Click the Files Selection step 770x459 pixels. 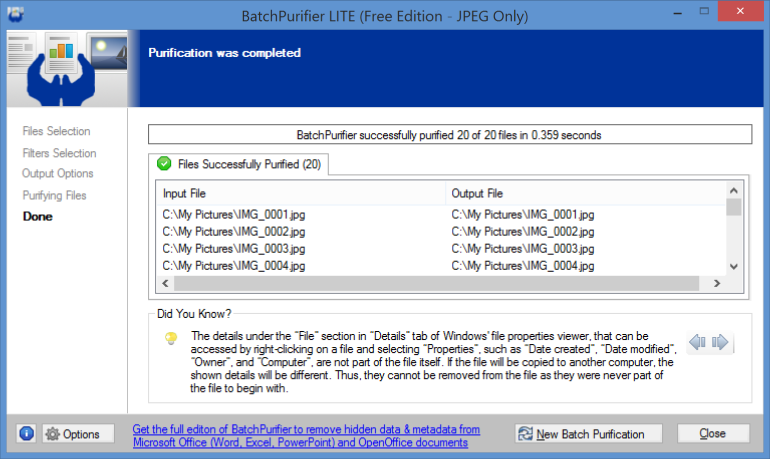56,131
